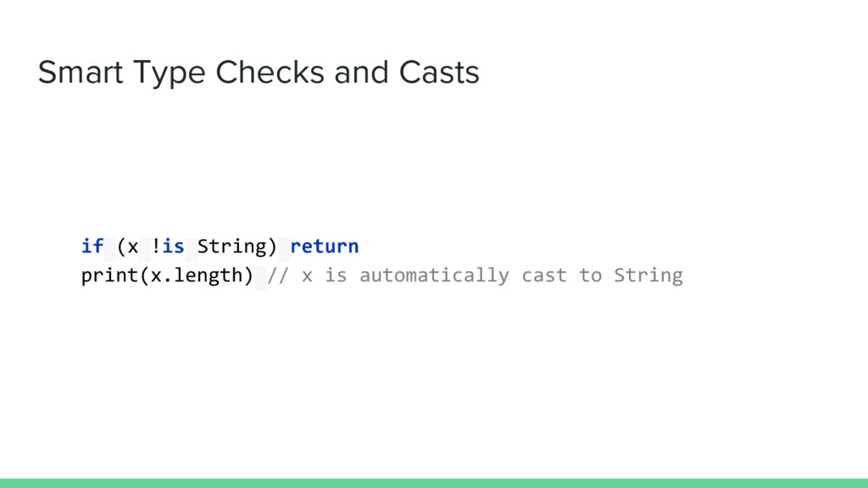
Task: Select the word 'automatically' in the comment
Action: click(x=435, y=275)
